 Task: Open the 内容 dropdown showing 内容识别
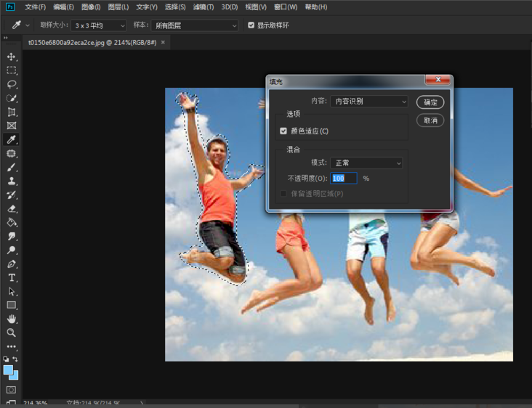click(x=368, y=102)
